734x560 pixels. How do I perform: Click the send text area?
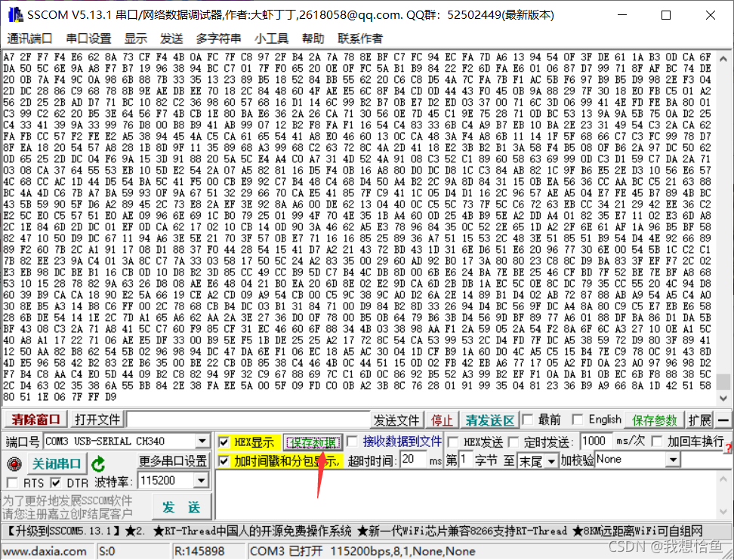tap(466, 495)
